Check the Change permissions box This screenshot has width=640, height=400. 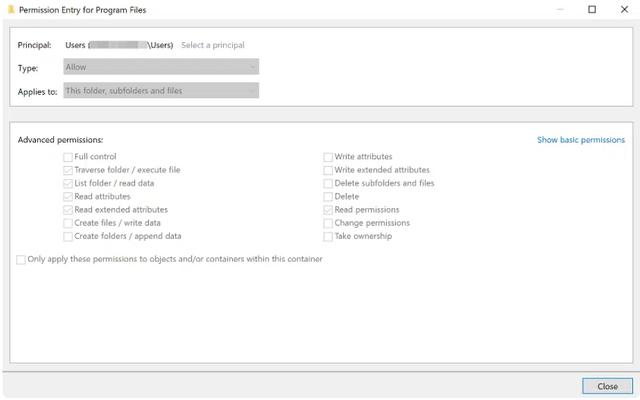click(x=328, y=223)
